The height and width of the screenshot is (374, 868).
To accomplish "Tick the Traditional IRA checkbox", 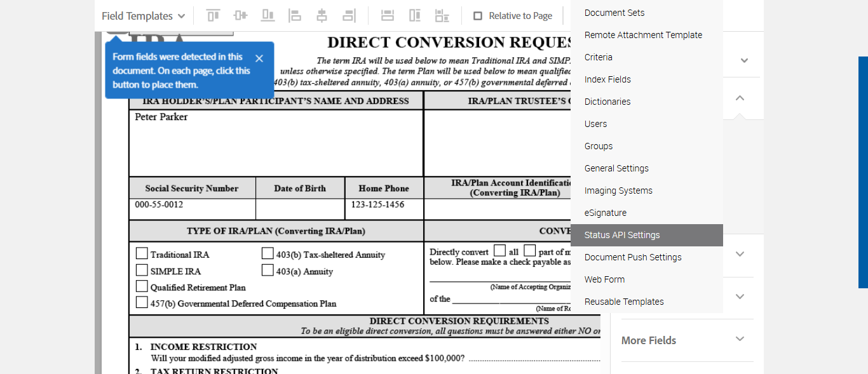I will 142,253.
